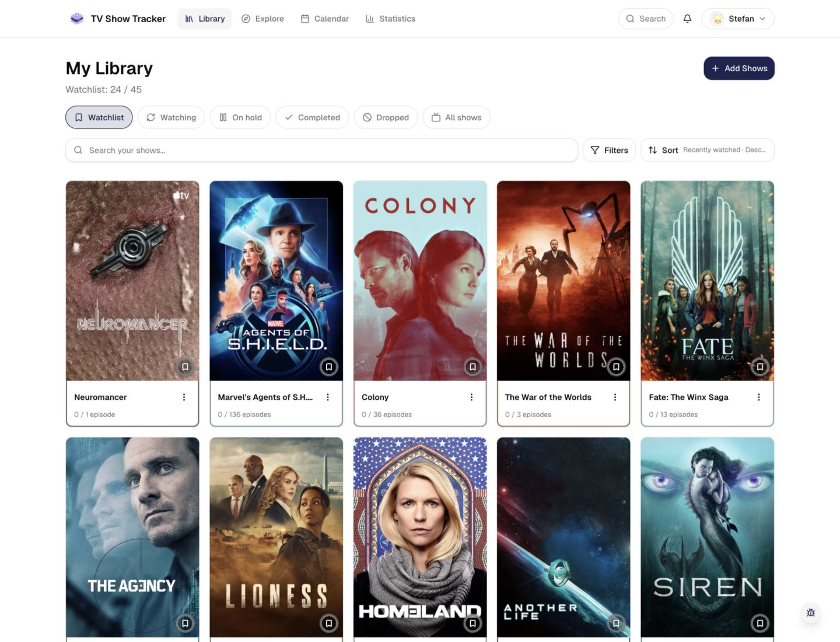Open the Lioness poster thumbnail
The image size is (840, 642).
(276, 538)
